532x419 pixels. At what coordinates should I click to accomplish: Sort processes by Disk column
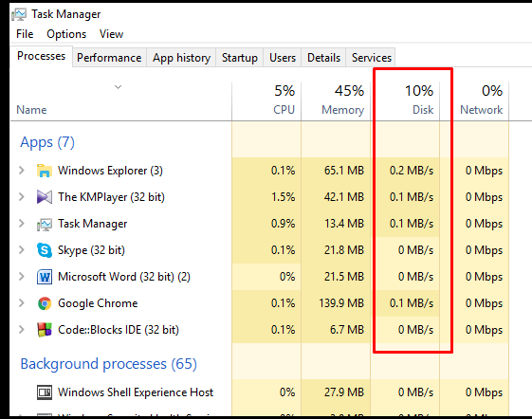[x=405, y=101]
